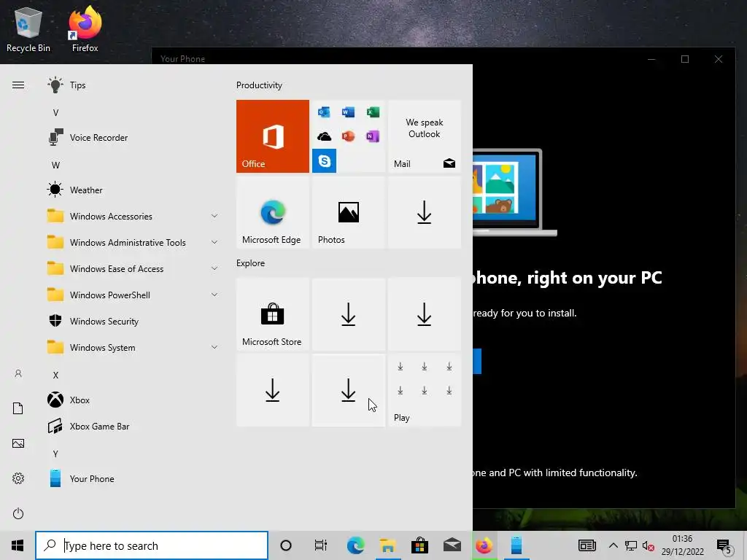Image resolution: width=747 pixels, height=560 pixels.
Task: Launch Edge from the taskbar
Action: pyautogui.click(x=355, y=545)
